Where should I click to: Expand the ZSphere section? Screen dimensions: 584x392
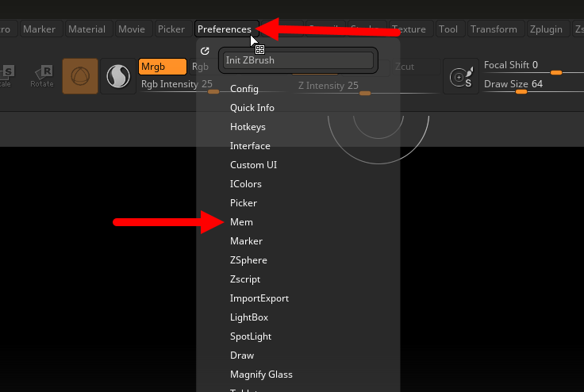[x=248, y=259]
